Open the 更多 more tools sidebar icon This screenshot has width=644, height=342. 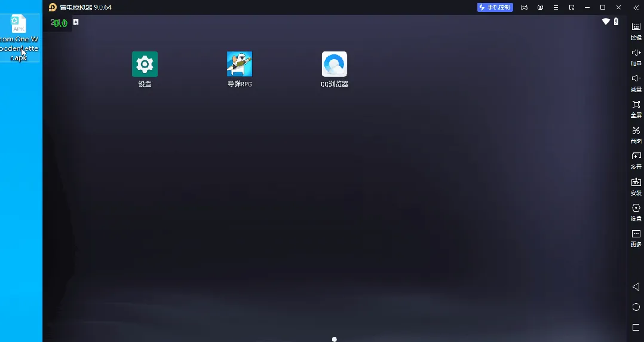pyautogui.click(x=636, y=238)
